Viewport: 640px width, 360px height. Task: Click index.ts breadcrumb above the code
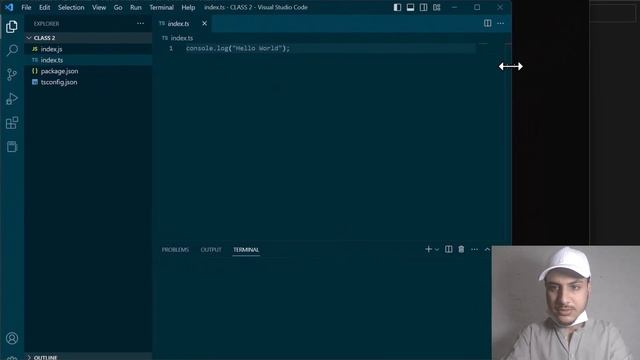pos(182,38)
